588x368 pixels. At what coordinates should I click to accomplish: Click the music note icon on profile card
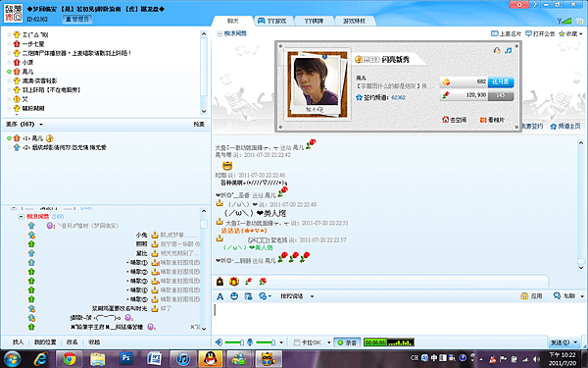coord(508,50)
